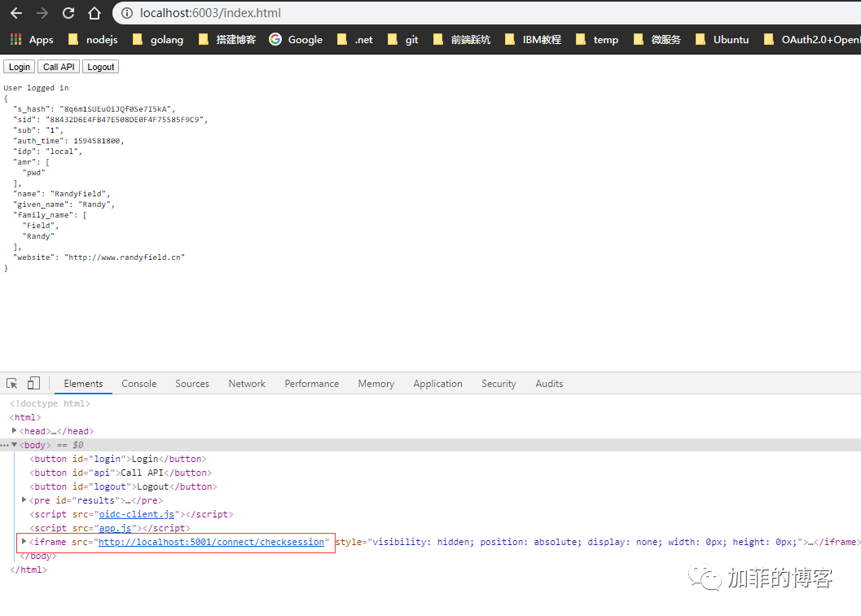This screenshot has height=616, width=861.
Task: Open the Apps grid shortcut
Action: click(x=32, y=40)
